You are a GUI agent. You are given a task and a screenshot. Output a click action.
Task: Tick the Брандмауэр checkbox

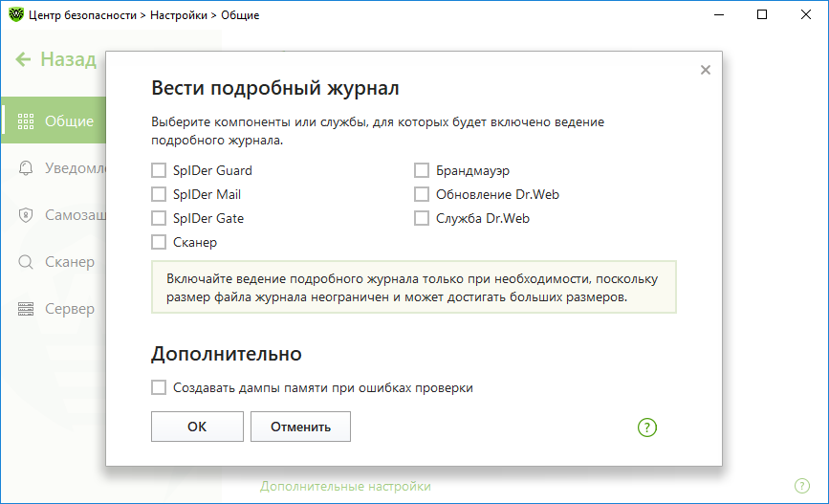[422, 170]
